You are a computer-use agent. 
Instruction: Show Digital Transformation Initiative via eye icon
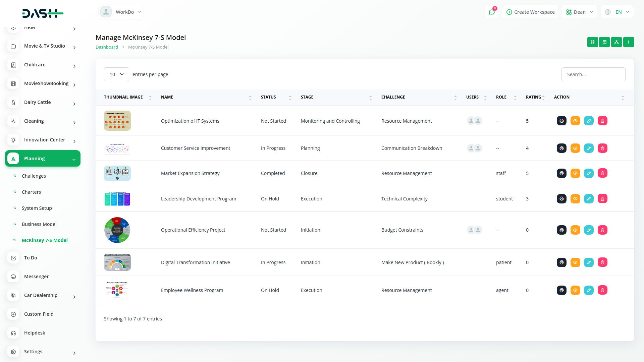point(575,262)
